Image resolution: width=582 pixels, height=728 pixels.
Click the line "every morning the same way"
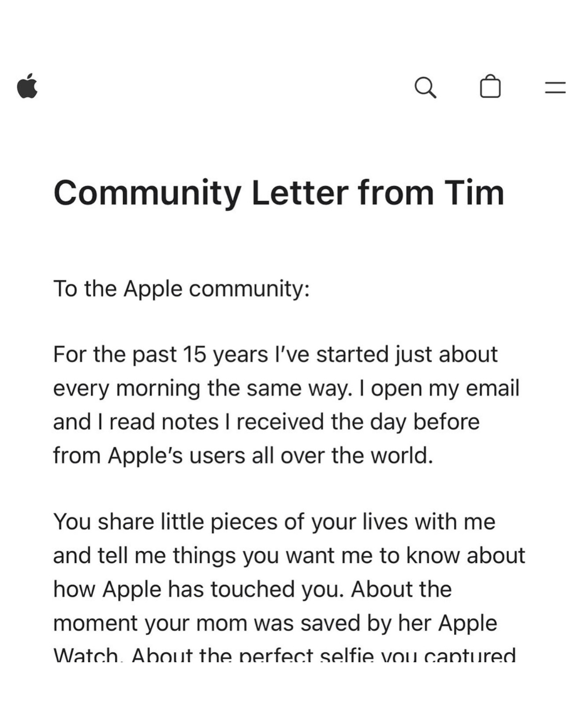[x=286, y=388]
